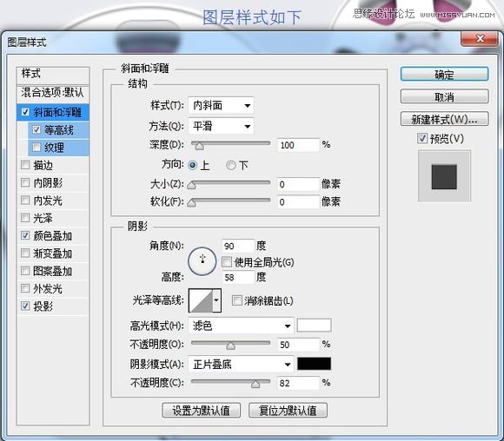Enable the 渐变叠加 checkbox

coord(25,253)
